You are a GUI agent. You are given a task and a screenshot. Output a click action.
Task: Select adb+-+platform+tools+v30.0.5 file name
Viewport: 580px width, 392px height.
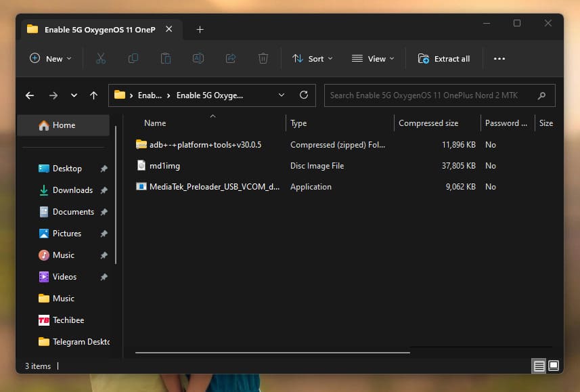(205, 145)
